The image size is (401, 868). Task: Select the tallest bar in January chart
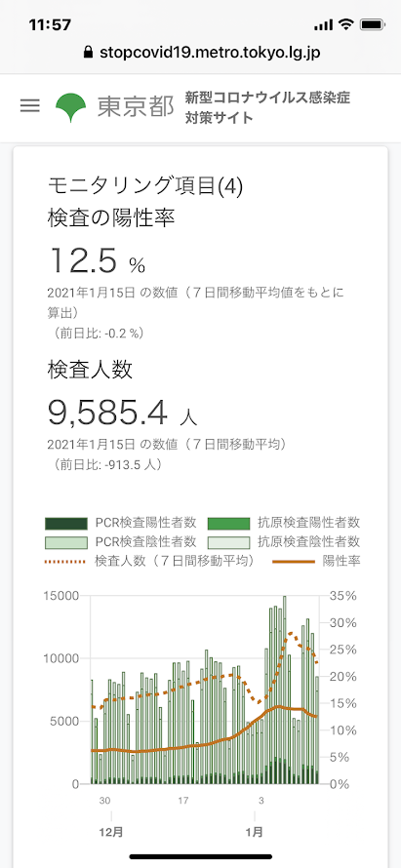coord(285,690)
